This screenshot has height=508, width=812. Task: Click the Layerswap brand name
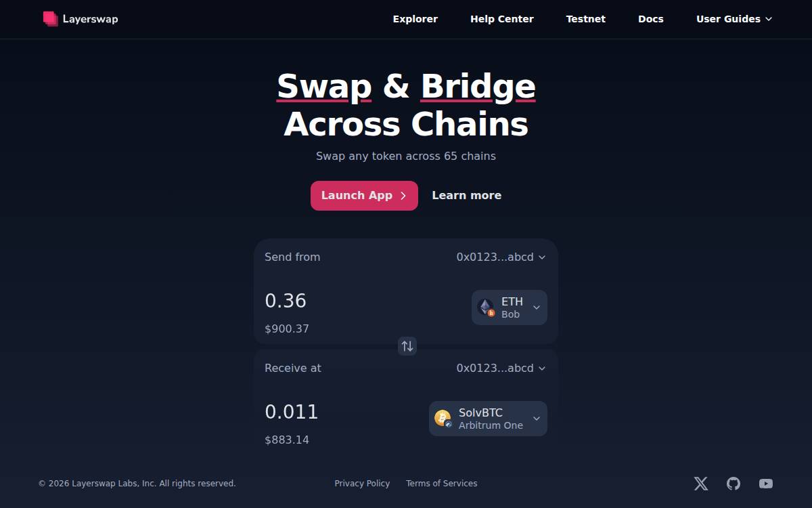(91, 19)
